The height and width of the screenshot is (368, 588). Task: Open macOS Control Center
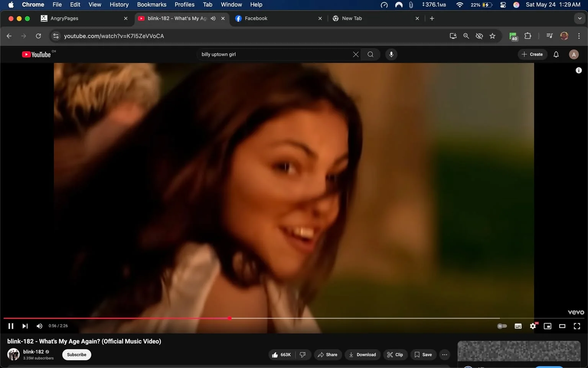click(x=503, y=5)
